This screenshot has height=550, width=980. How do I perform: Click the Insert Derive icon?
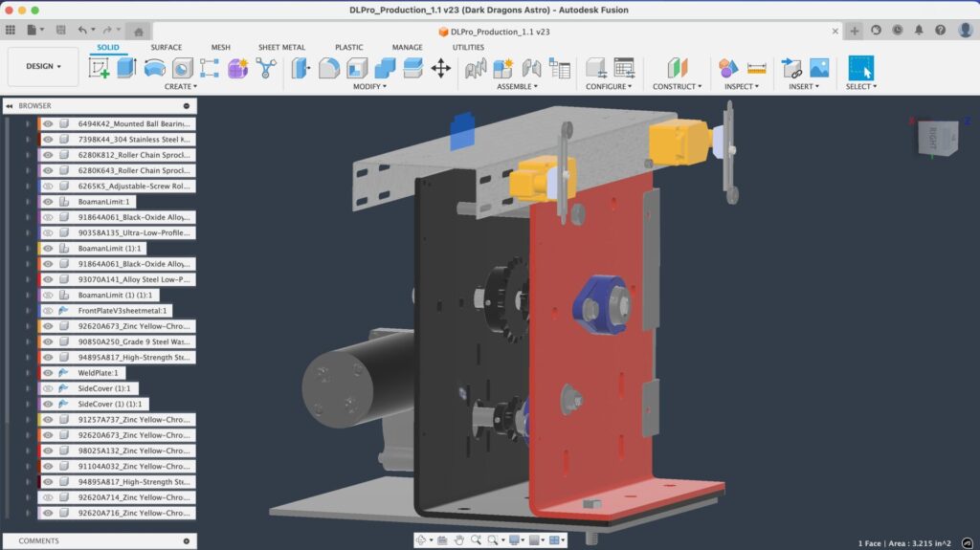pyautogui.click(x=791, y=68)
